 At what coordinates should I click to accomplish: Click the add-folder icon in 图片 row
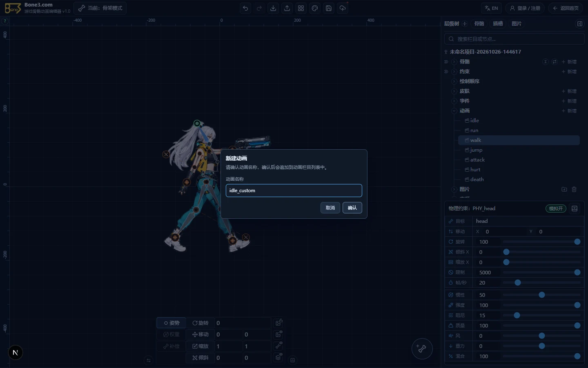564,189
